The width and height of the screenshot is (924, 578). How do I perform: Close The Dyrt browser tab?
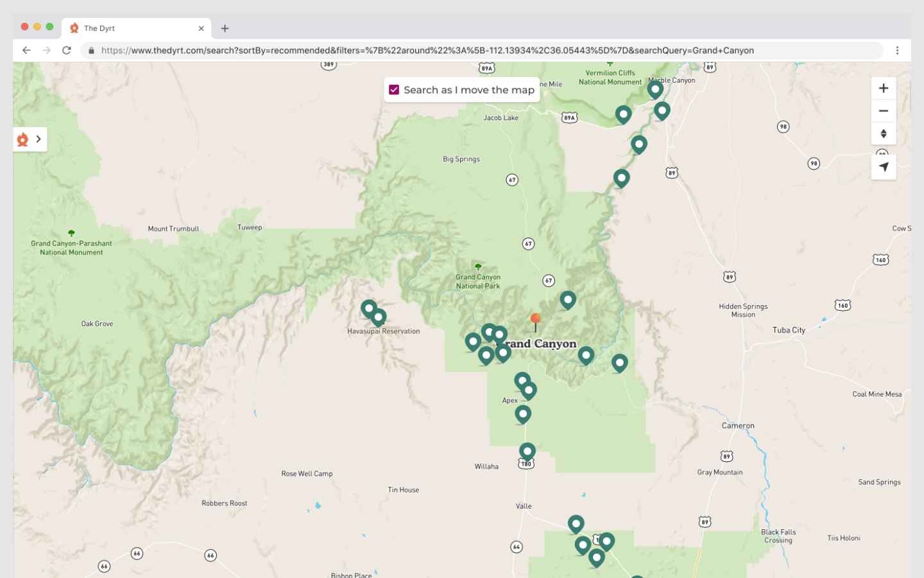(201, 28)
